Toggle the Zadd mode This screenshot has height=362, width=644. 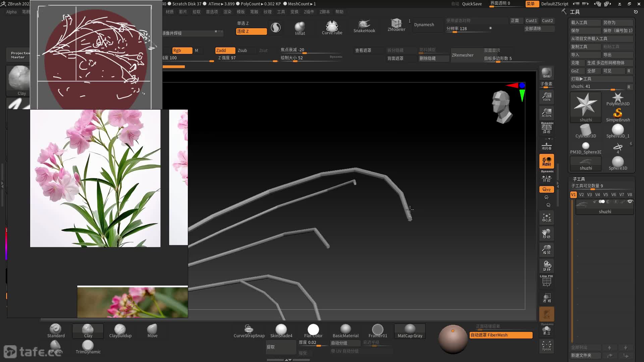pos(225,50)
